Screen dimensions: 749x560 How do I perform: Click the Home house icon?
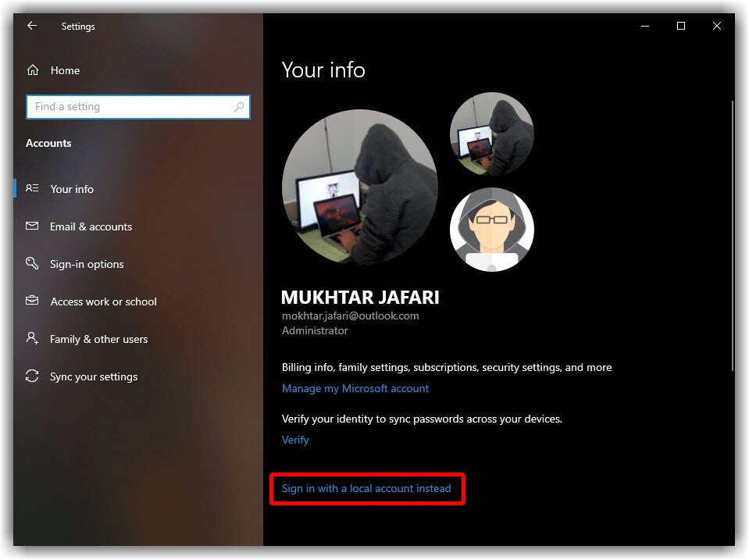point(33,70)
